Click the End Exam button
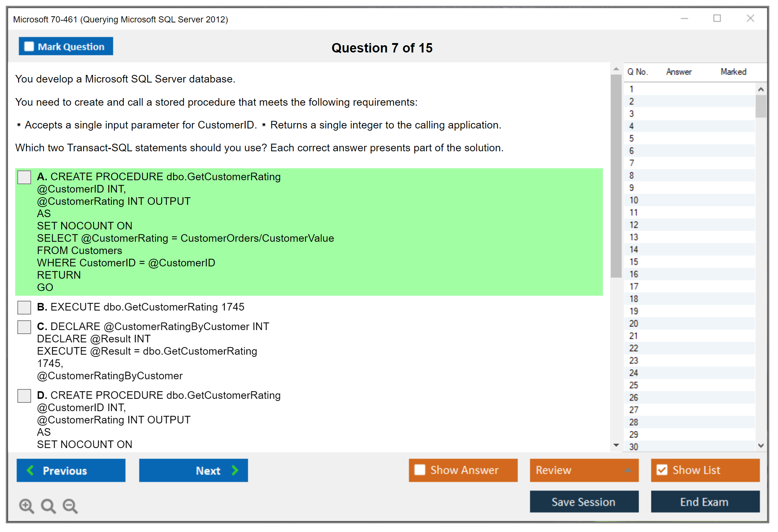Image resolution: width=778 pixels, height=532 pixels. 705,502
